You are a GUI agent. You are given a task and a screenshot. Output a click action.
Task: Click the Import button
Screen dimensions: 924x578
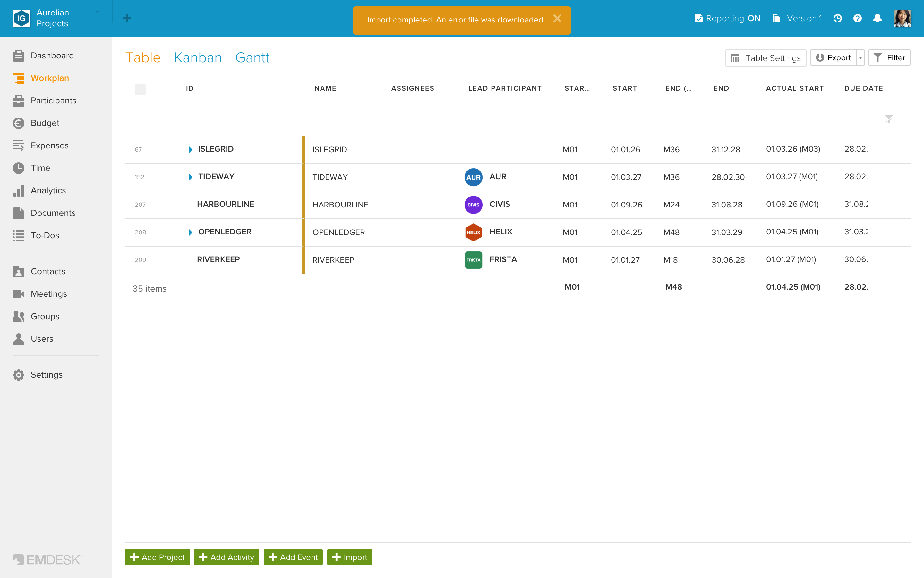pyautogui.click(x=349, y=557)
